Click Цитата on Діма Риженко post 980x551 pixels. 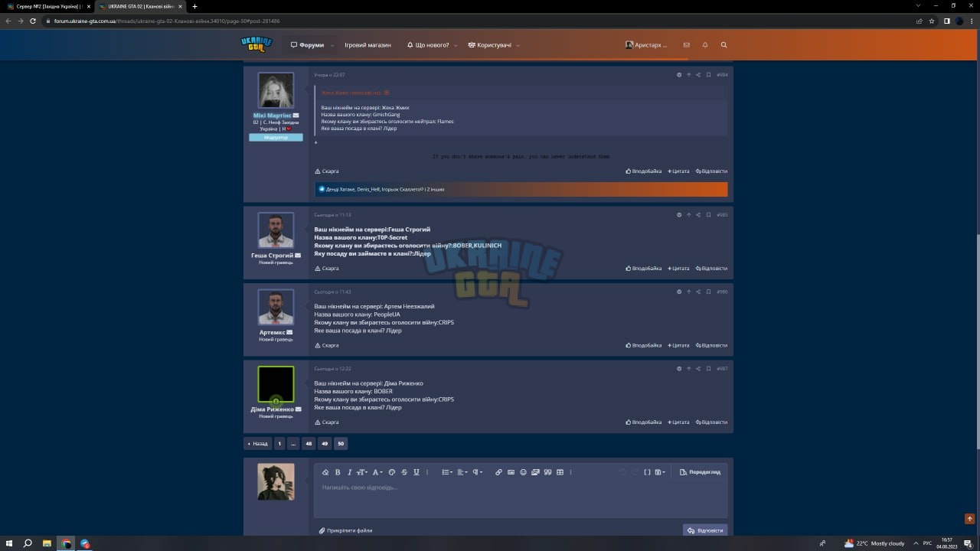(x=679, y=422)
